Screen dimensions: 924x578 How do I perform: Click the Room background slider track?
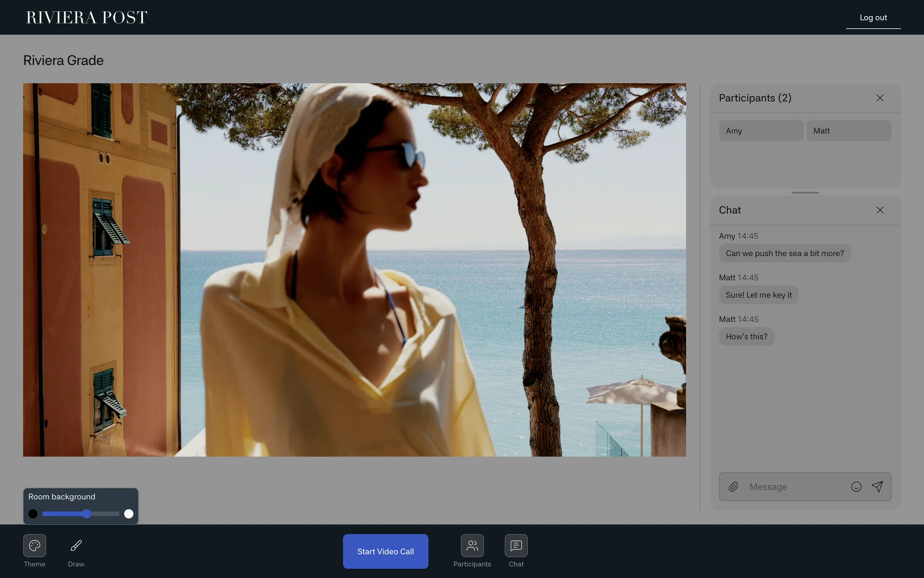81,514
